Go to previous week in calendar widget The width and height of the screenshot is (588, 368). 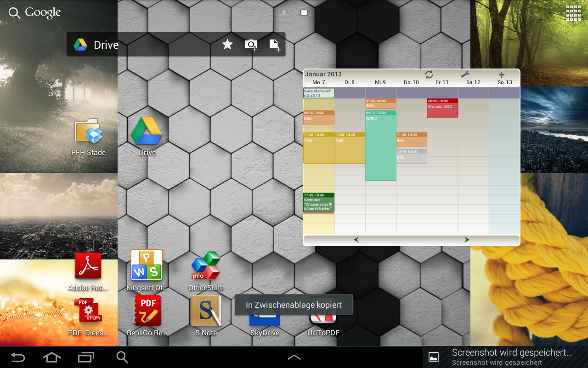[356, 240]
